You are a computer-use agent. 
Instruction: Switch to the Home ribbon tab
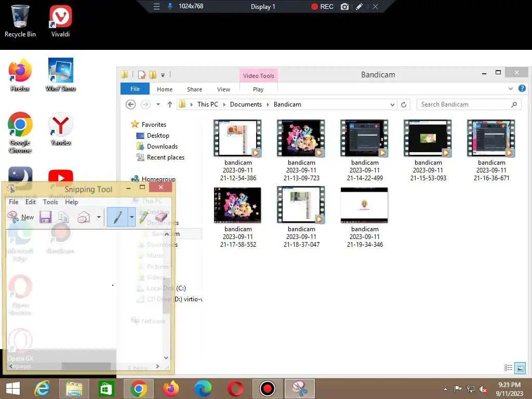pos(165,89)
